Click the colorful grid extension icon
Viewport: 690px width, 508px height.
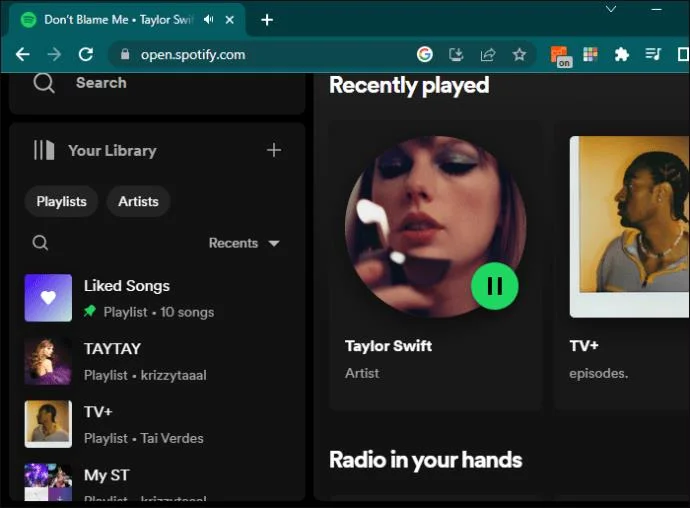tap(590, 55)
